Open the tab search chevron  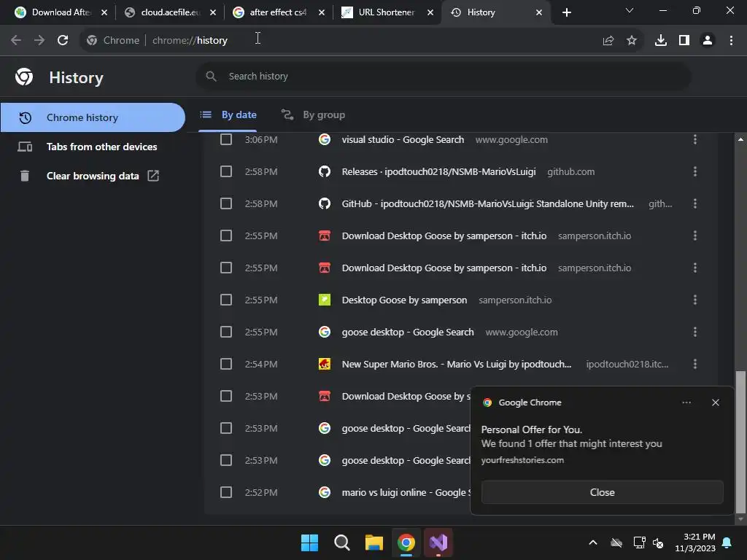pyautogui.click(x=630, y=10)
